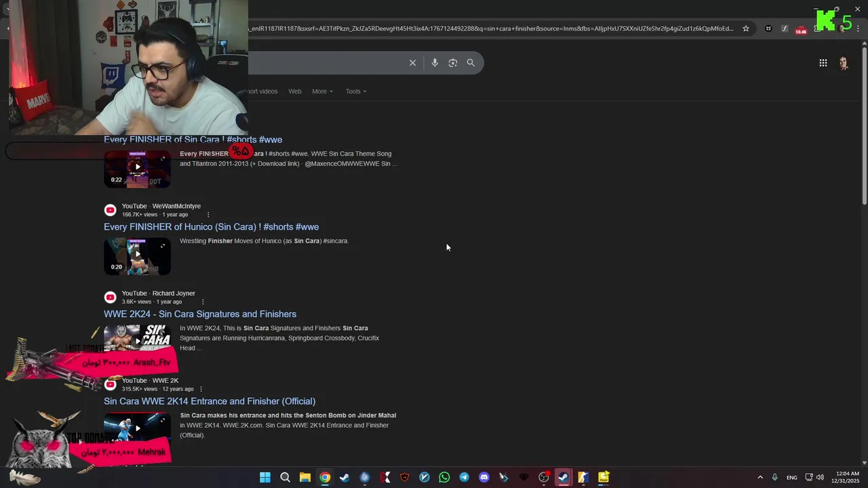Open Google Lens image search
Screen dimensions: 868x488
click(x=453, y=63)
